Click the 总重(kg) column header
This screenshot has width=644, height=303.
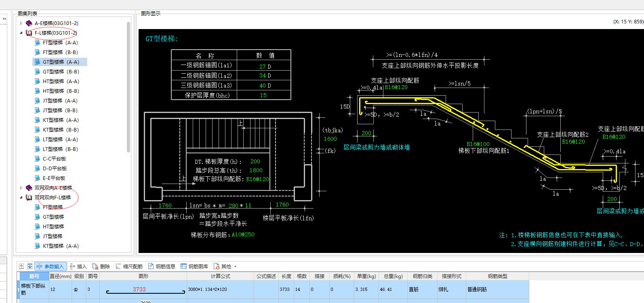tap(394, 276)
